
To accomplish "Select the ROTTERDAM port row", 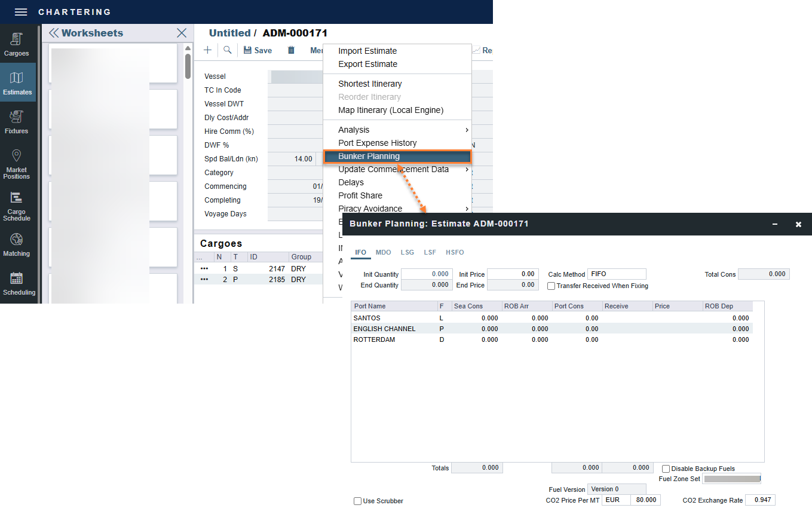I will (551, 339).
